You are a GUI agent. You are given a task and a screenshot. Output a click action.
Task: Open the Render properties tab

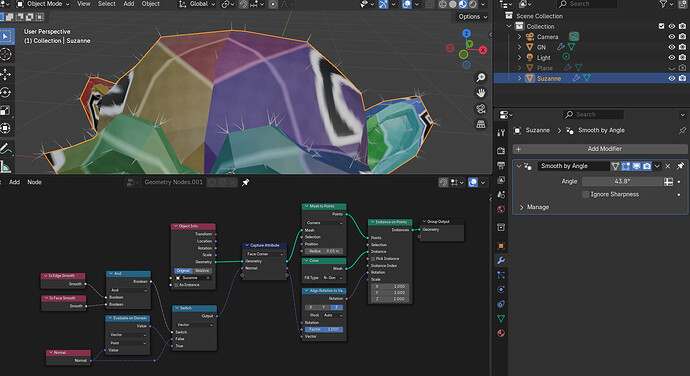click(501, 151)
